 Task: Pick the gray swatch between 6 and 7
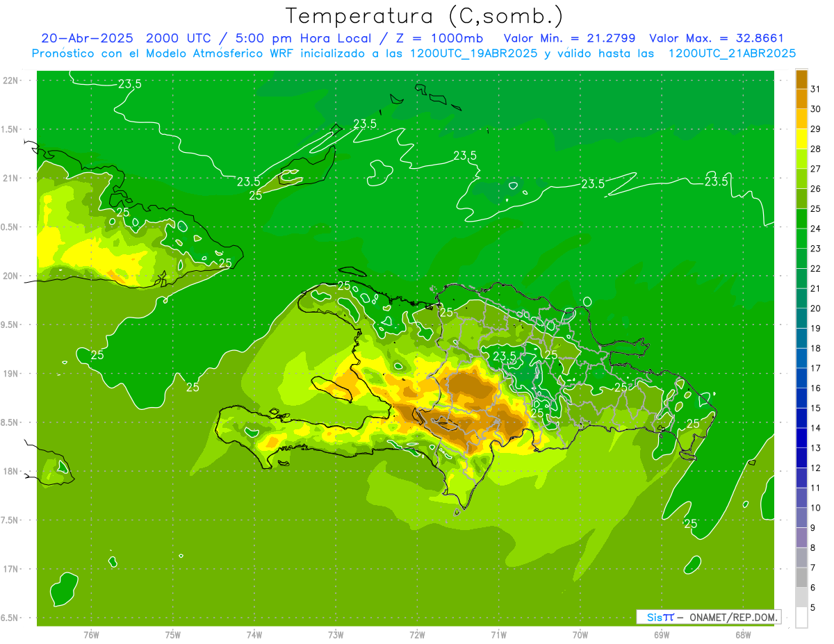point(801,577)
